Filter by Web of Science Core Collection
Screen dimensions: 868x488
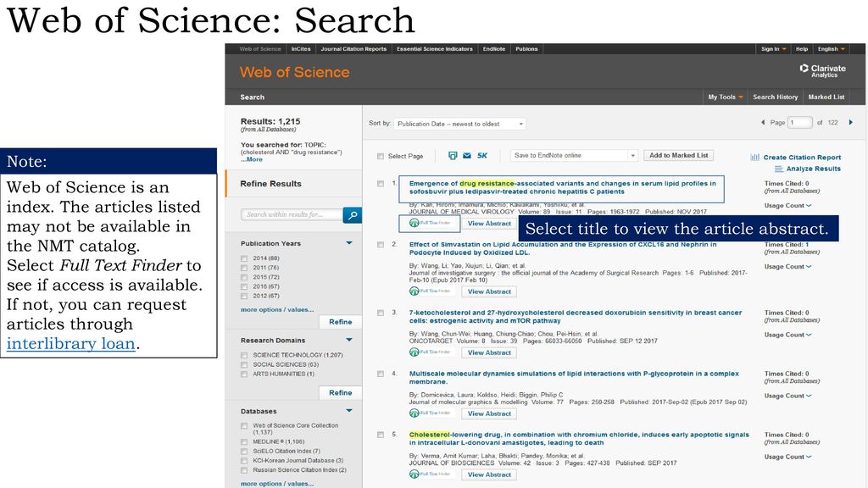click(244, 426)
